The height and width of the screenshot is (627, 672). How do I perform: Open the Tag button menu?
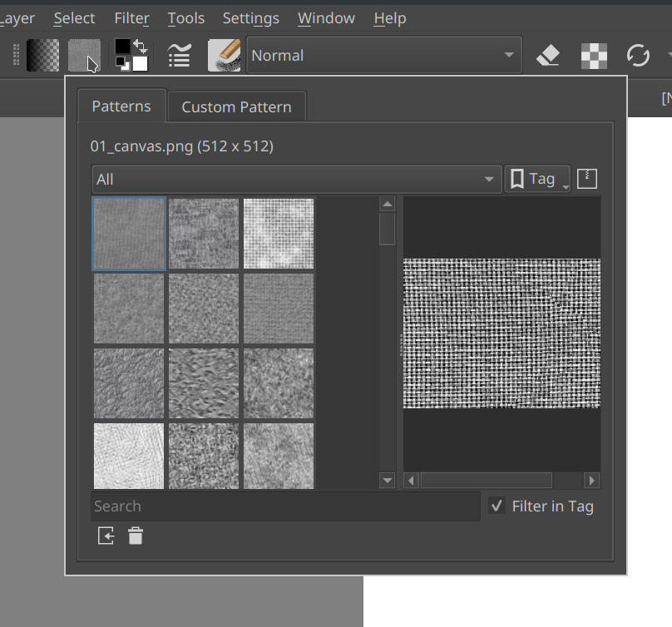[536, 179]
